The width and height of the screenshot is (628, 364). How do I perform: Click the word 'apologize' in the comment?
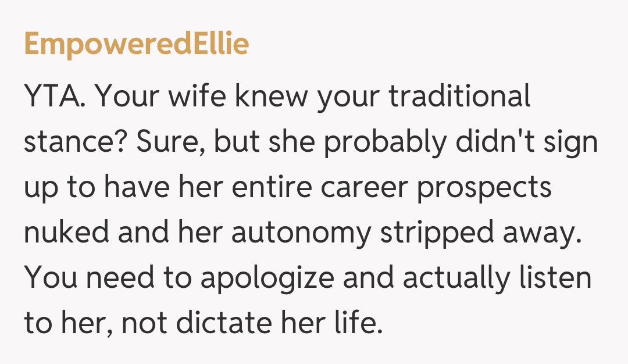click(x=267, y=279)
